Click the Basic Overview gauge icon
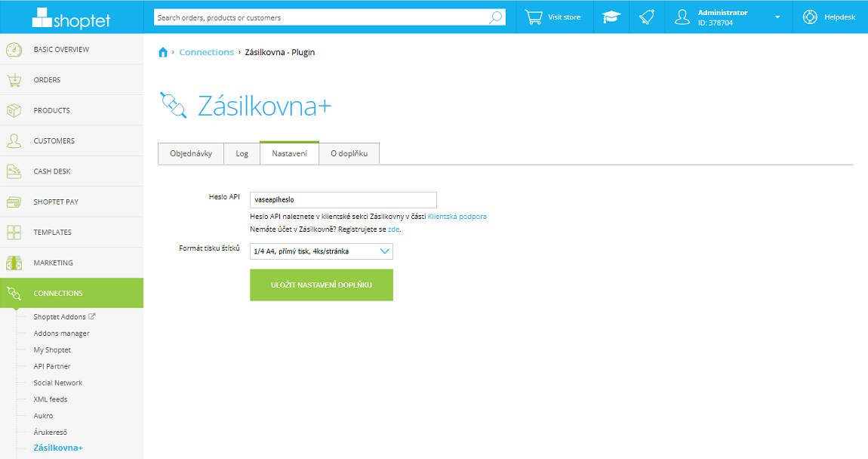 (x=14, y=49)
